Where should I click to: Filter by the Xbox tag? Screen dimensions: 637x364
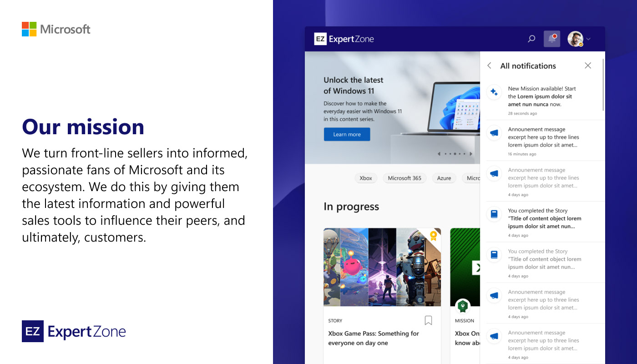pos(366,178)
